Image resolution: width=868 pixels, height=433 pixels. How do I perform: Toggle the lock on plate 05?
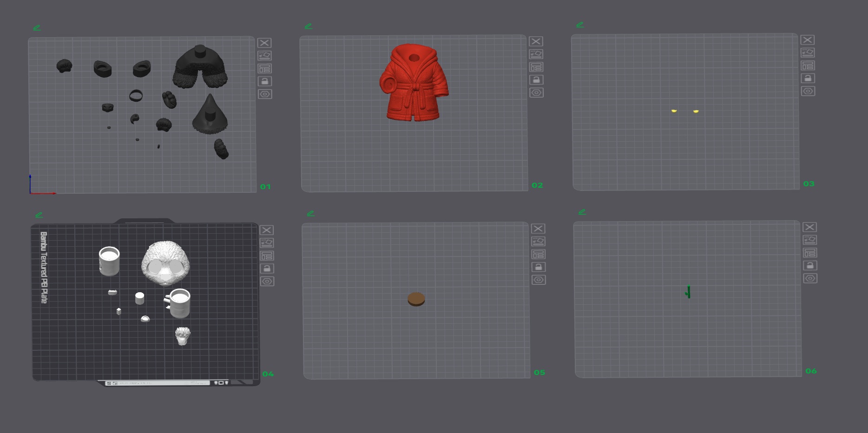pyautogui.click(x=538, y=267)
